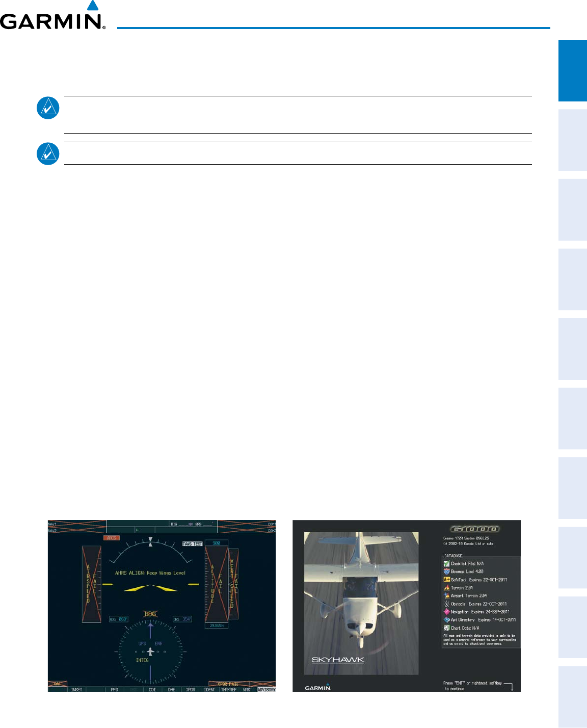Click the continue arrow beside the ENT prompt
The image size is (587, 728).
(509, 686)
